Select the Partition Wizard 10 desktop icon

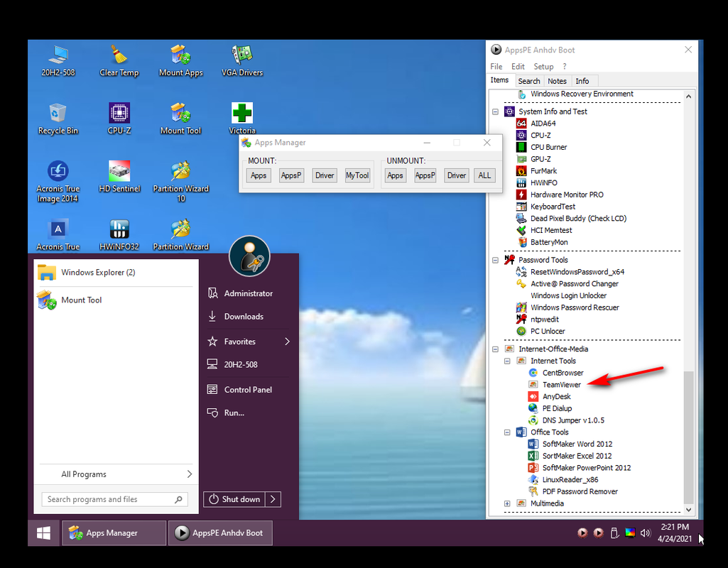180,182
